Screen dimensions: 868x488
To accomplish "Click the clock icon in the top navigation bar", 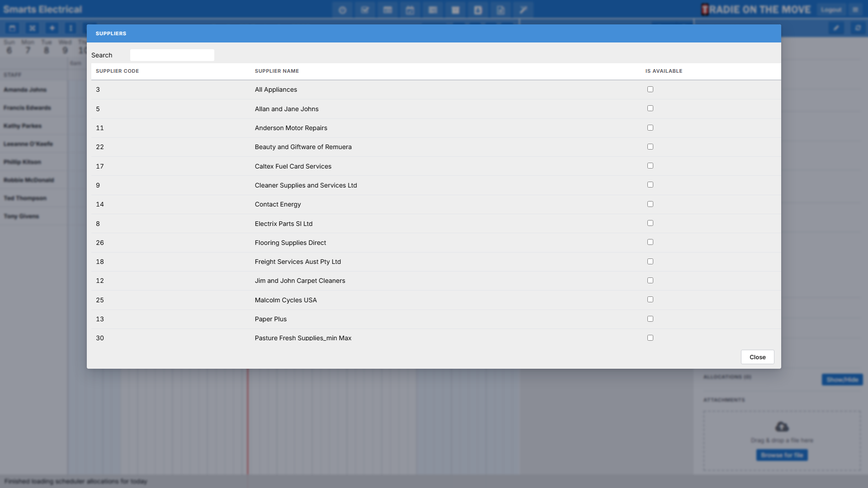I will [x=342, y=10].
